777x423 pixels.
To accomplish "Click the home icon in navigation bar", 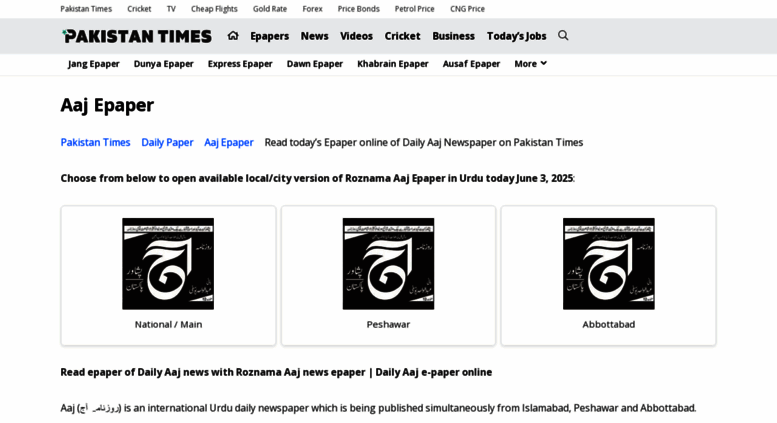I will (x=233, y=36).
